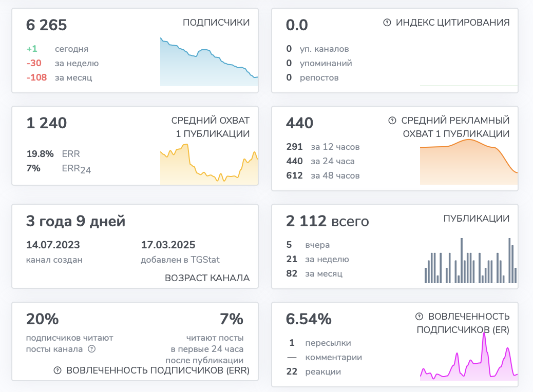The width and height of the screenshot is (533, 392).
Task: Click '612 за 48 часов' row
Action: pyautogui.click(x=323, y=175)
